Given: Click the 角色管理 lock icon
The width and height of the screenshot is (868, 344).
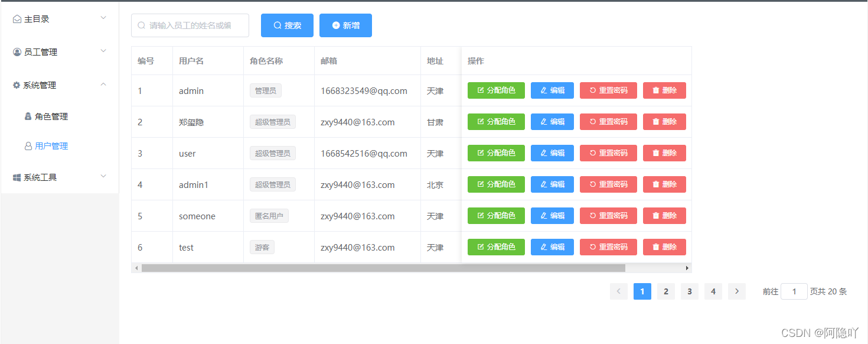Looking at the screenshot, I should pyautogui.click(x=28, y=116).
